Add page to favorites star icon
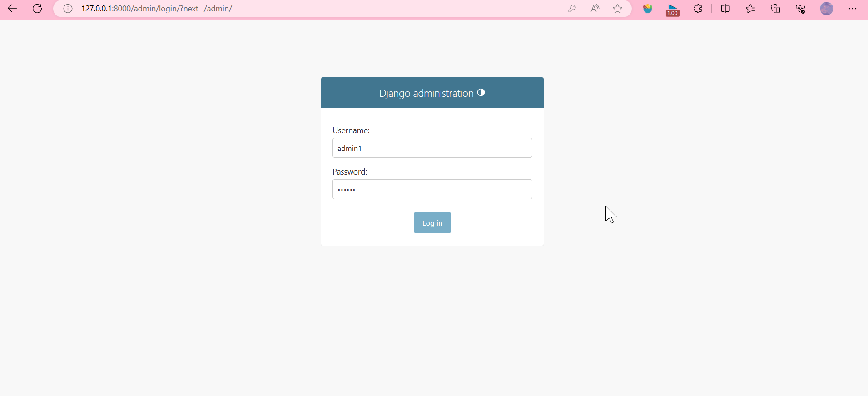This screenshot has height=396, width=868. coord(618,9)
